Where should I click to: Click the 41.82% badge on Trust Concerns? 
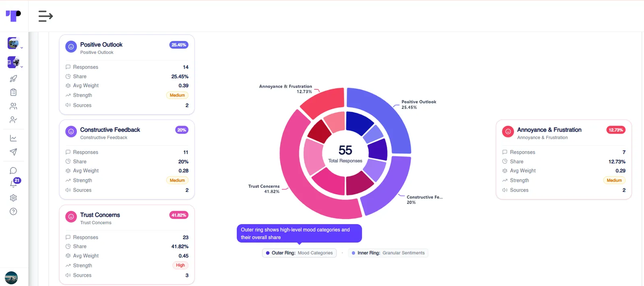[x=179, y=215]
